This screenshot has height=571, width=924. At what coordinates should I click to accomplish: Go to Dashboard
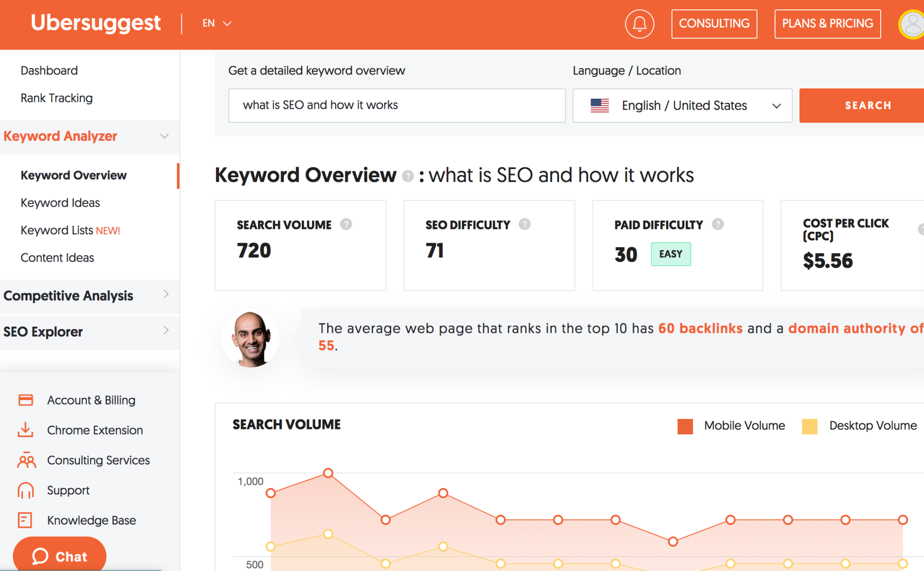[x=49, y=70]
